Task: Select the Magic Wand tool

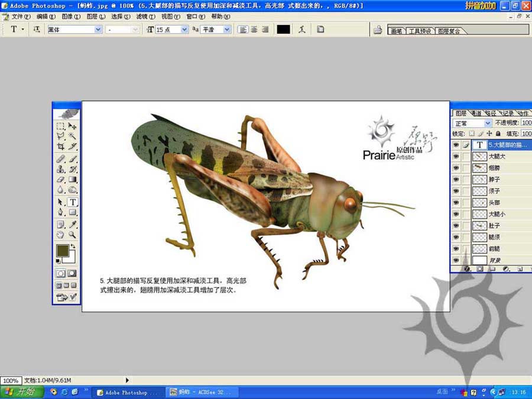Action: click(72, 136)
